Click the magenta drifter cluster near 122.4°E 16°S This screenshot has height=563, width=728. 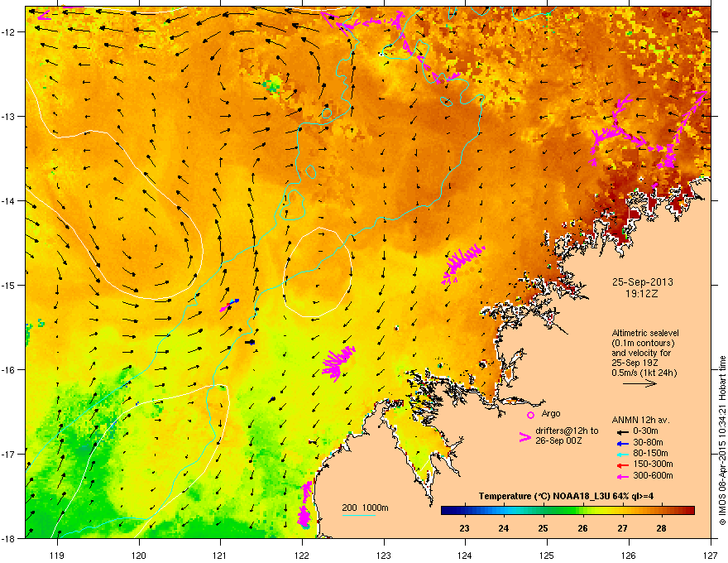(338, 363)
